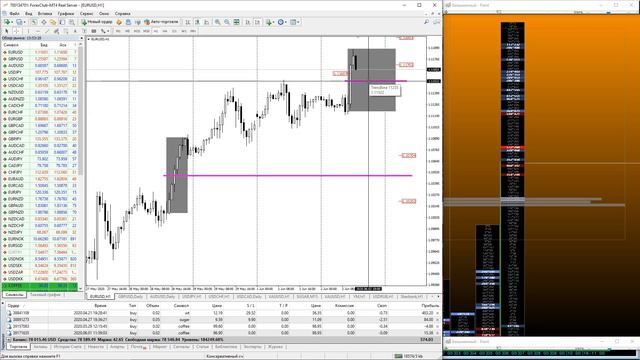Viewport: 640px width, 360px height.
Task: Click the new chart toolbar icon
Action: [x=7, y=22]
